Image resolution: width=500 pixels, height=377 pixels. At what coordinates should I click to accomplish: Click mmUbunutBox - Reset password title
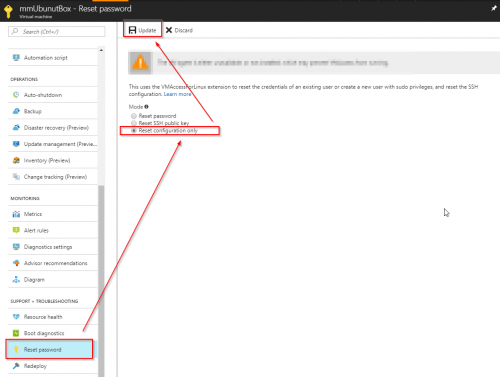click(x=75, y=9)
